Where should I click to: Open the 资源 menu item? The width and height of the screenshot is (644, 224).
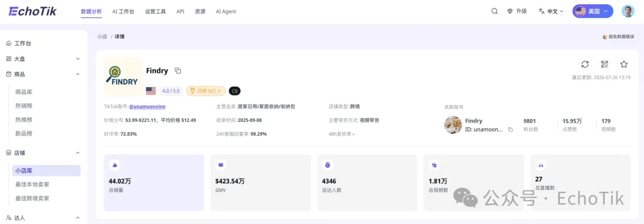(200, 11)
